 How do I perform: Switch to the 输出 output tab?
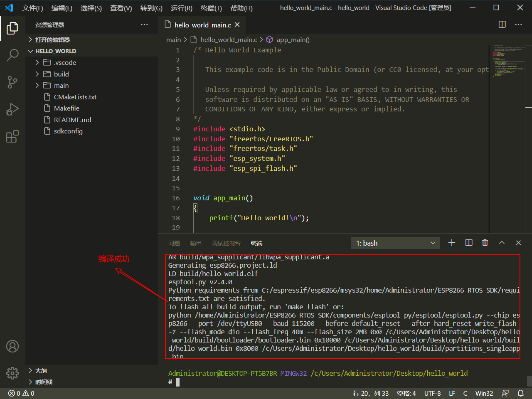point(196,243)
